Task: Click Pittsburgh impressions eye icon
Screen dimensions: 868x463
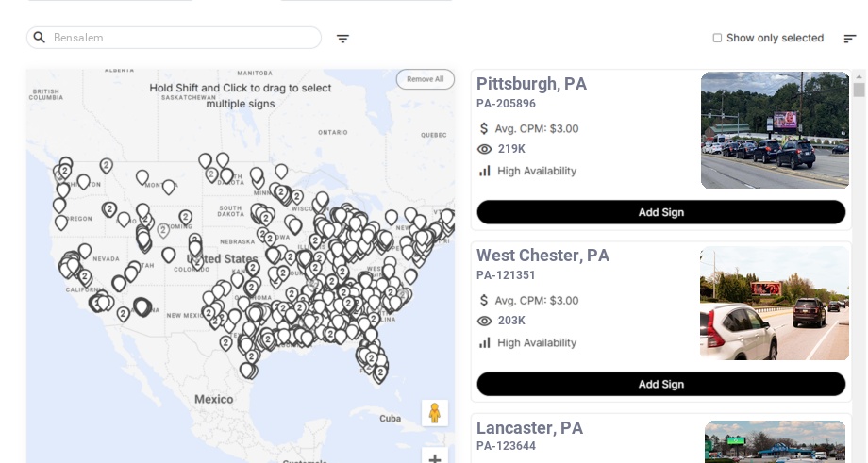Action: 485,149
